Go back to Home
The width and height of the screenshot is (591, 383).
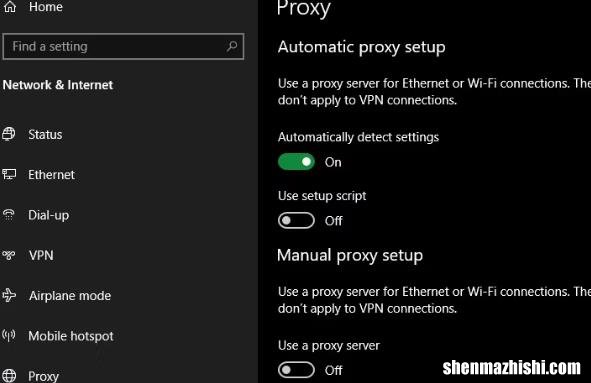coord(46,7)
